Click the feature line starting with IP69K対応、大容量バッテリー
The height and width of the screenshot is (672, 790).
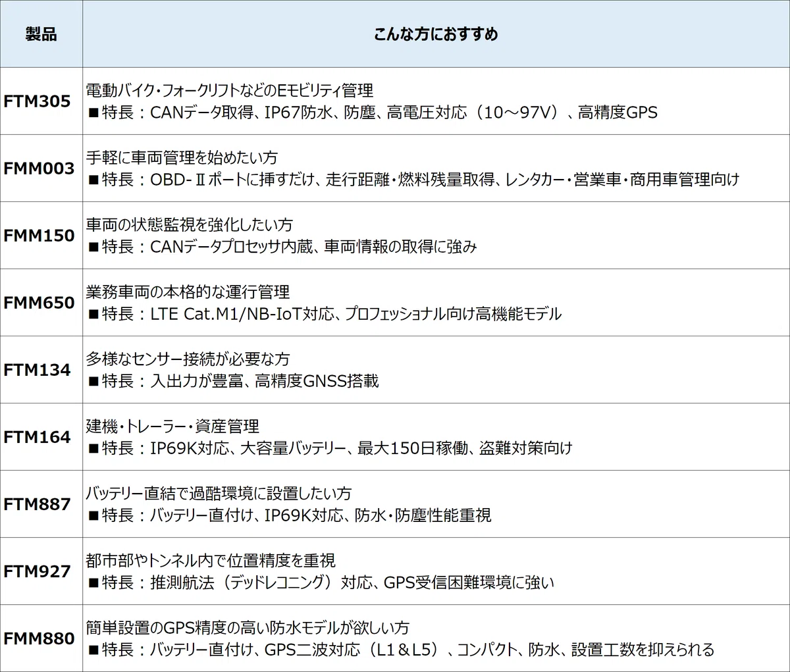330,448
